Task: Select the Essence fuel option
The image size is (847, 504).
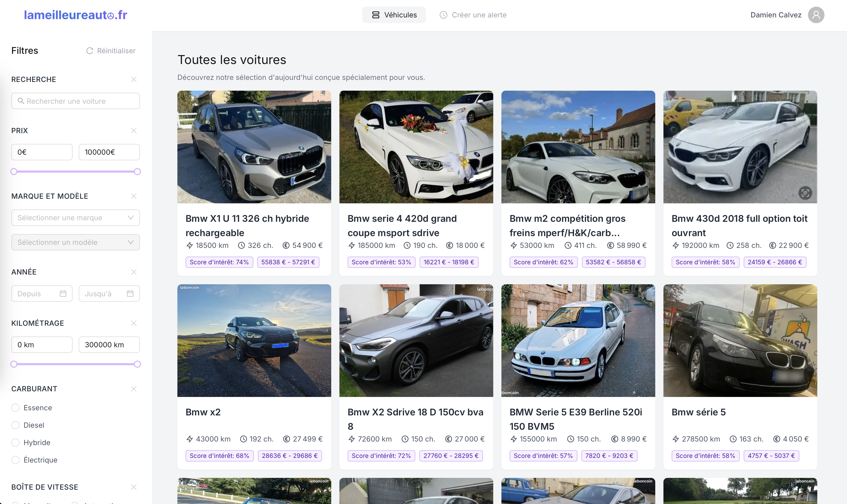Action: [x=15, y=407]
